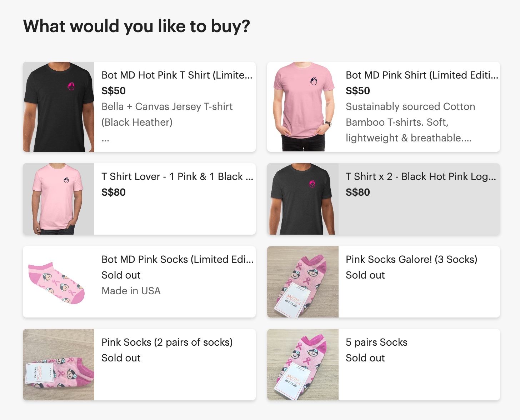The image size is (520, 420).
Task: Click the Pink Socks Galore title
Action: pyautogui.click(x=411, y=259)
